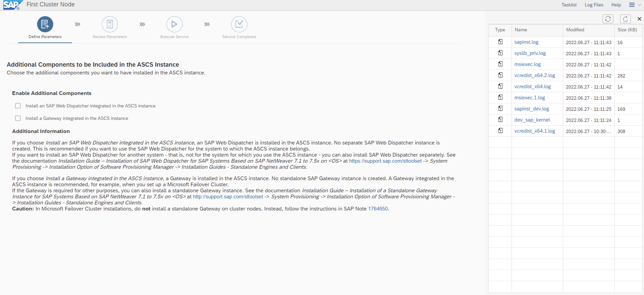This screenshot has width=644, height=295.
Task: Open http://support.sap.com/sltoolset link
Action: tap(228, 197)
